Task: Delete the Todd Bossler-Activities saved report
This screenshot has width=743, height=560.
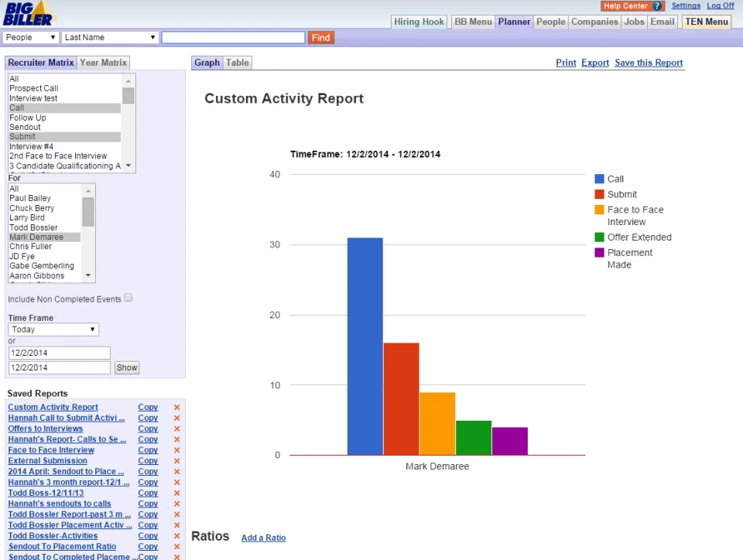Action: pos(176,536)
